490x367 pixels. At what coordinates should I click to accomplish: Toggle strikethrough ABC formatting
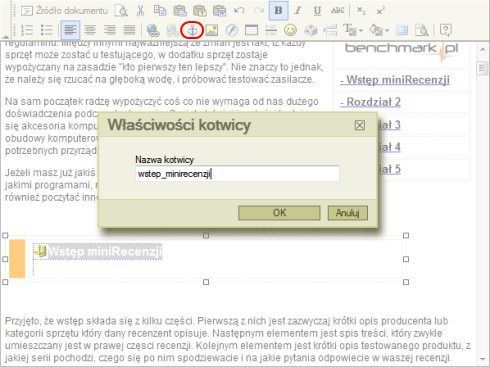click(x=337, y=11)
